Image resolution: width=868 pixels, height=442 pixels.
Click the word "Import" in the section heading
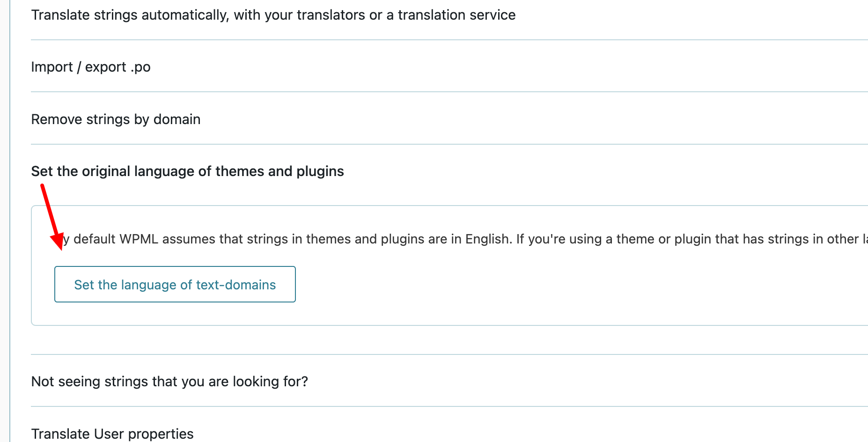pos(51,67)
